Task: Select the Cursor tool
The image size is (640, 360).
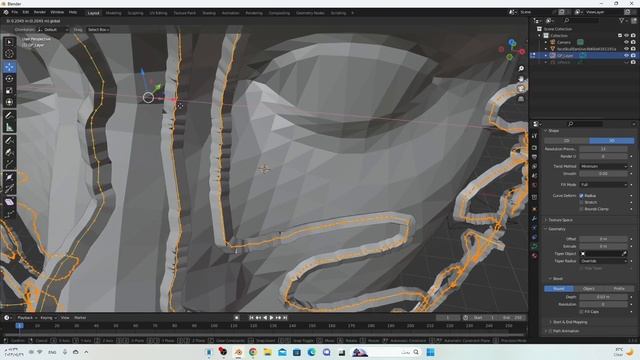Action: pos(9,53)
